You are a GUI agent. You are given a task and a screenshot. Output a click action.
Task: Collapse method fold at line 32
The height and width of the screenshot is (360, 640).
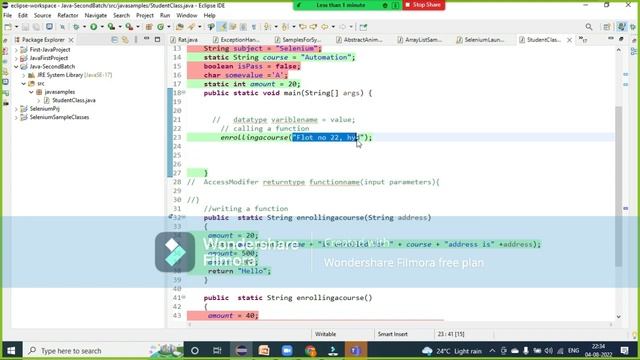click(184, 217)
